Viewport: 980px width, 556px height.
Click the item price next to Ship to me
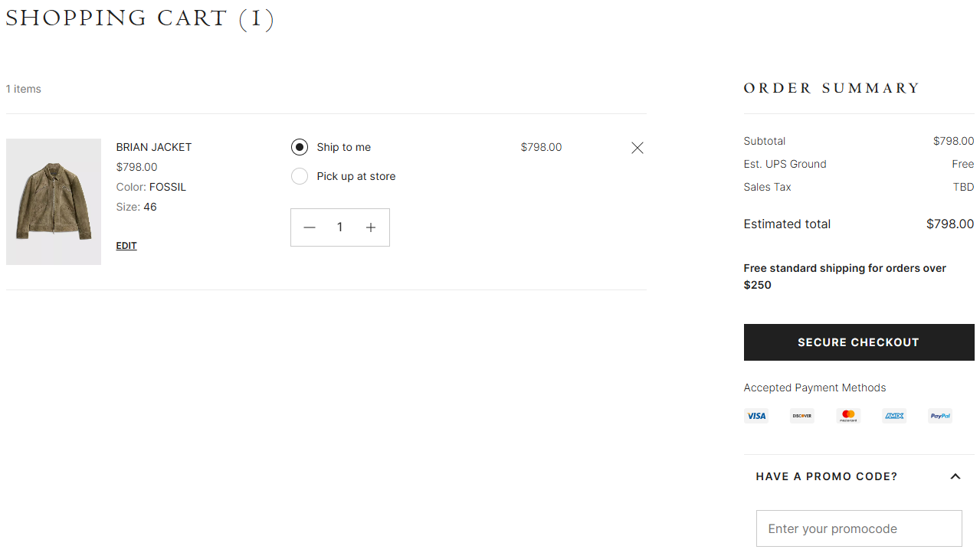(x=540, y=147)
